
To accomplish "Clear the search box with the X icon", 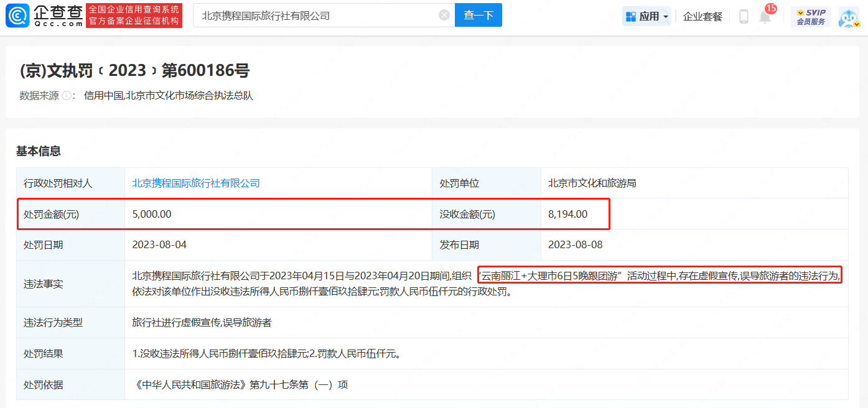I will coord(444,16).
